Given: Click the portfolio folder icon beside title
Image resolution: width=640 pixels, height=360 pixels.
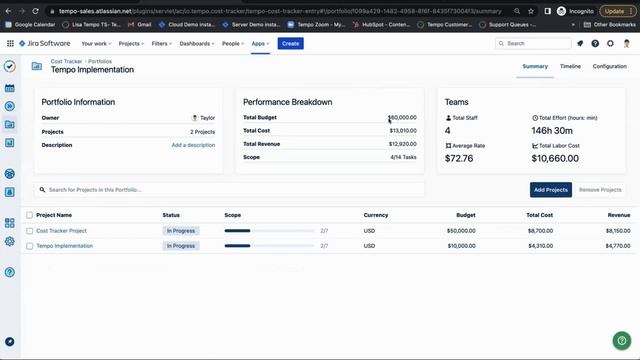Looking at the screenshot, I should (37, 66).
